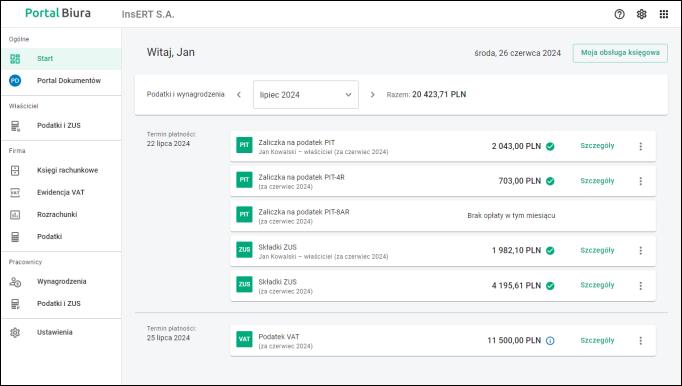Open the help question mark icon

[x=619, y=14]
